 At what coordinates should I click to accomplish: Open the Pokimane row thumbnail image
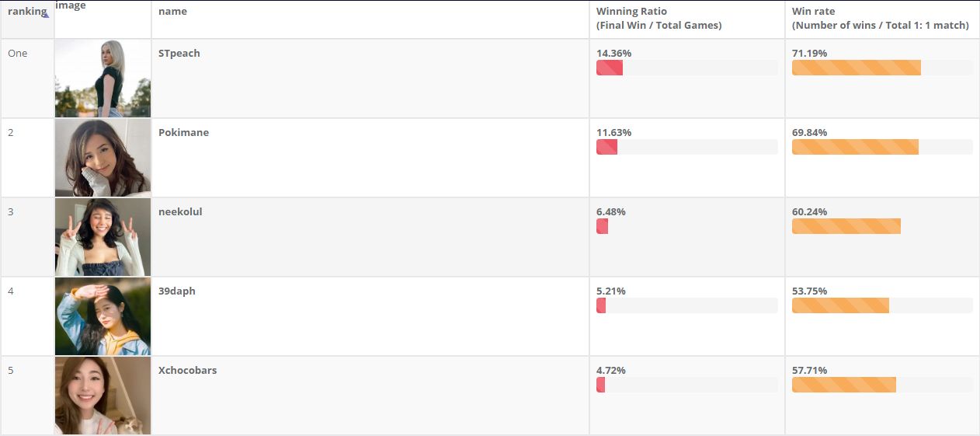[103, 158]
